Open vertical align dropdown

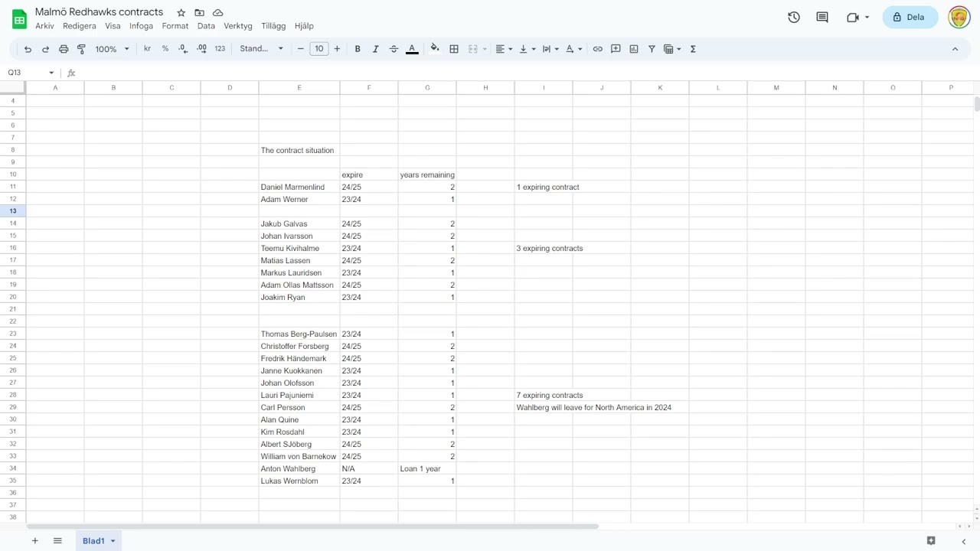click(x=527, y=49)
